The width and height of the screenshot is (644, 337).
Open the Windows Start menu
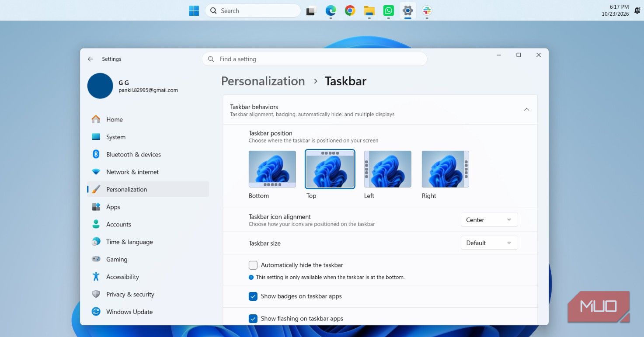(x=194, y=10)
